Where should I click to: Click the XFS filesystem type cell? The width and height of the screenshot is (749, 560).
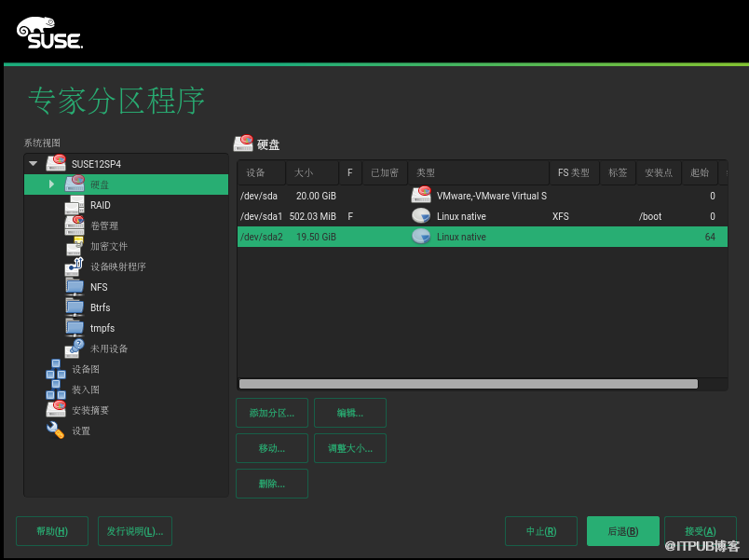click(x=560, y=216)
